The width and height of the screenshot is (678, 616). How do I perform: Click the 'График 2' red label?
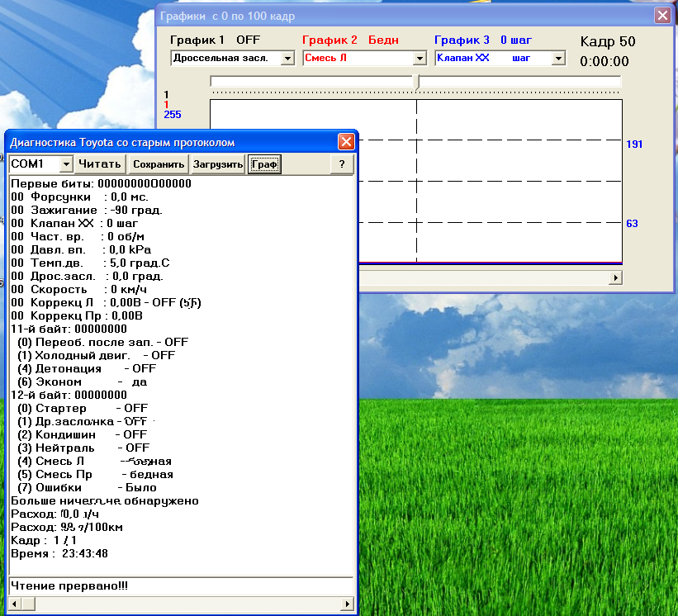click(x=330, y=40)
